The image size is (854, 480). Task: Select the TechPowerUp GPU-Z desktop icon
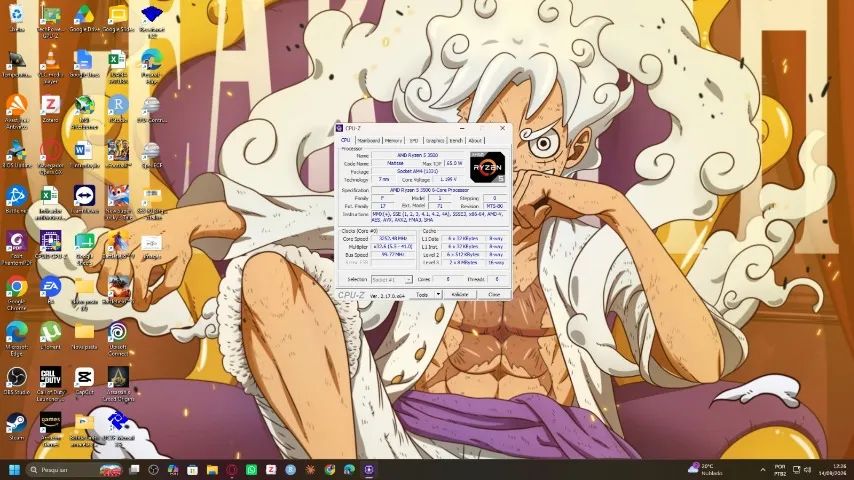point(51,22)
